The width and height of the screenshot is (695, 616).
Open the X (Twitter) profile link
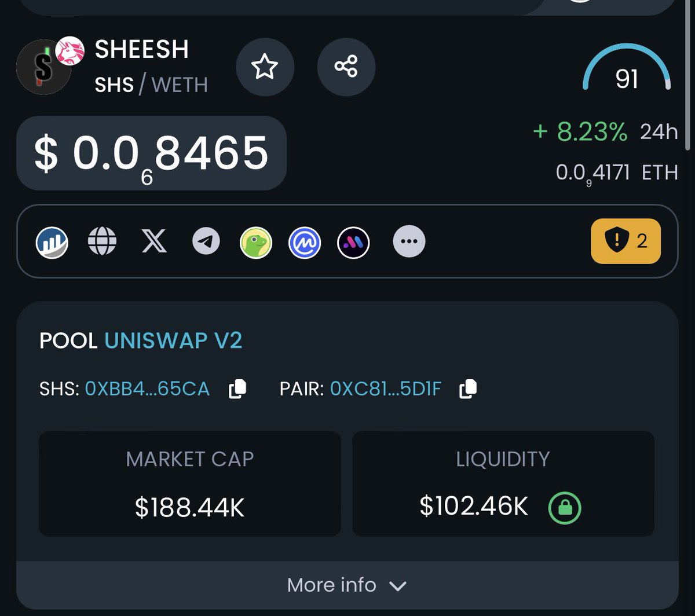(154, 241)
